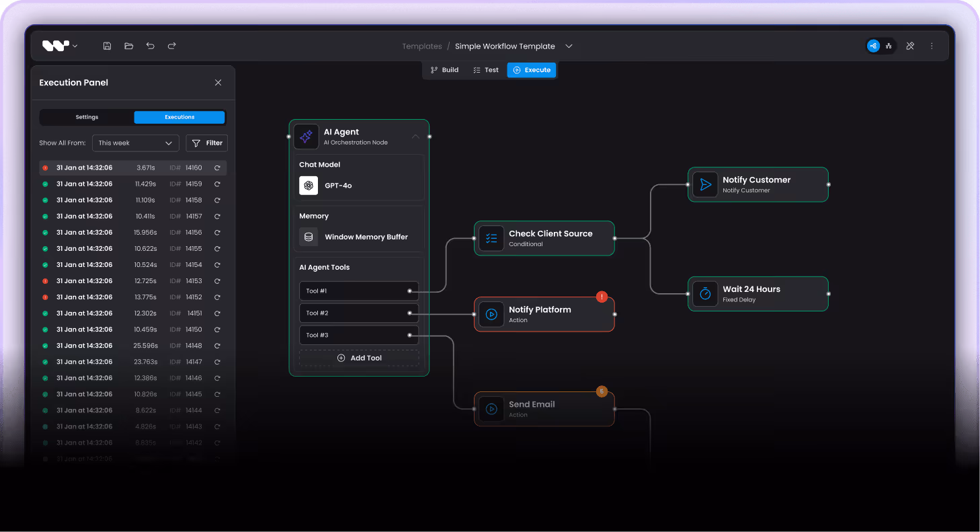Click the error badge on Notify Platform node

tap(602, 297)
